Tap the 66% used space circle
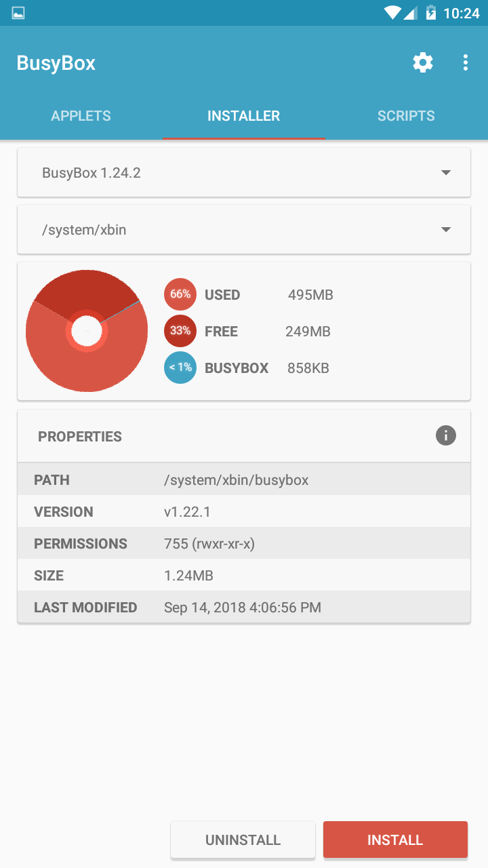 pos(180,295)
